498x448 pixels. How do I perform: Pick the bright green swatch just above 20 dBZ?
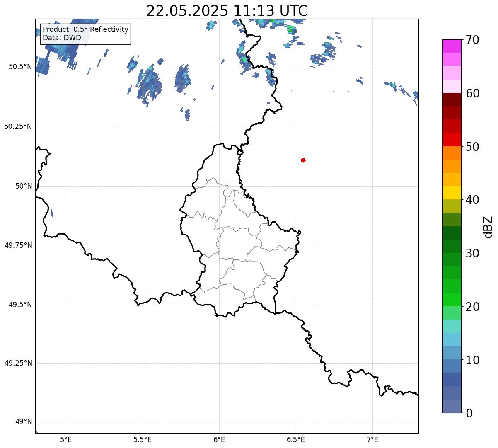[x=452, y=299]
